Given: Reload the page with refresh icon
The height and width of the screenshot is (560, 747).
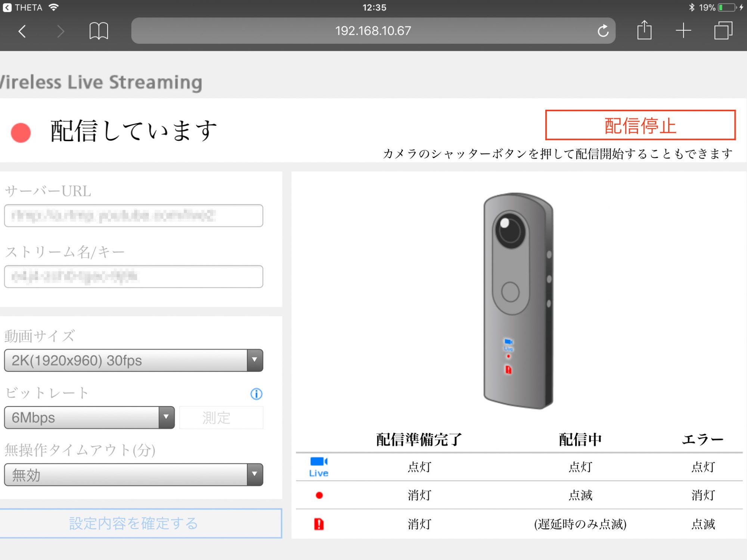Looking at the screenshot, I should (x=603, y=31).
